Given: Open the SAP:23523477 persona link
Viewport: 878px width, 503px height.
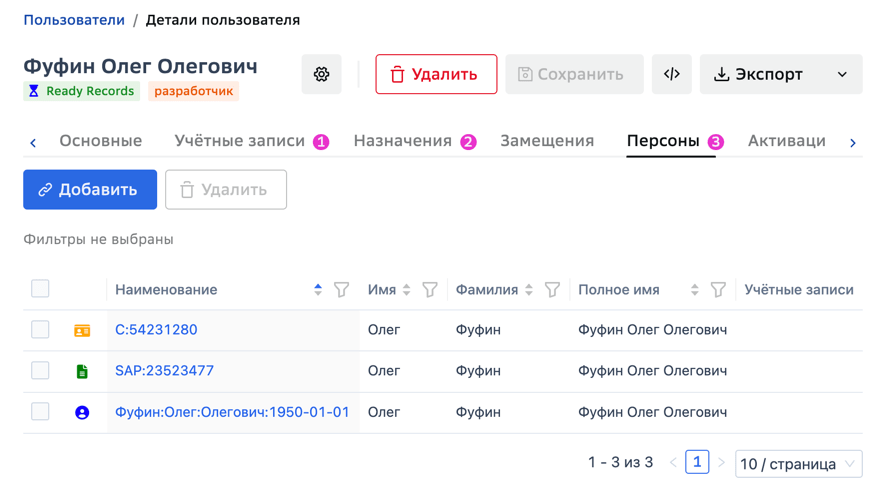Looking at the screenshot, I should click(x=164, y=370).
